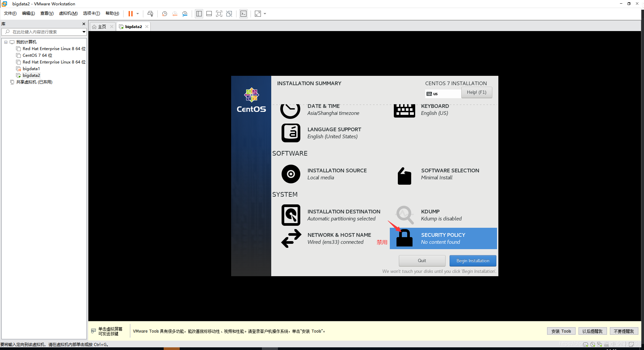The image size is (644, 350).
Task: Open the 编辑(E) menu
Action: pos(28,13)
